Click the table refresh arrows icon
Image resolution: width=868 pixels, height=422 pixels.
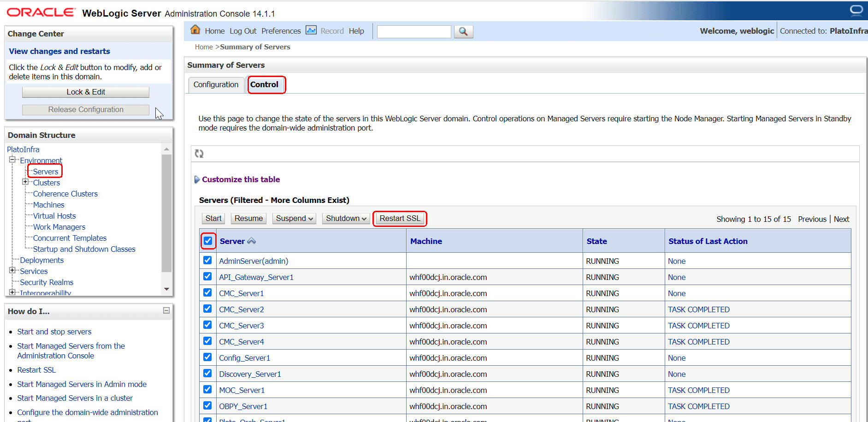[x=199, y=154]
